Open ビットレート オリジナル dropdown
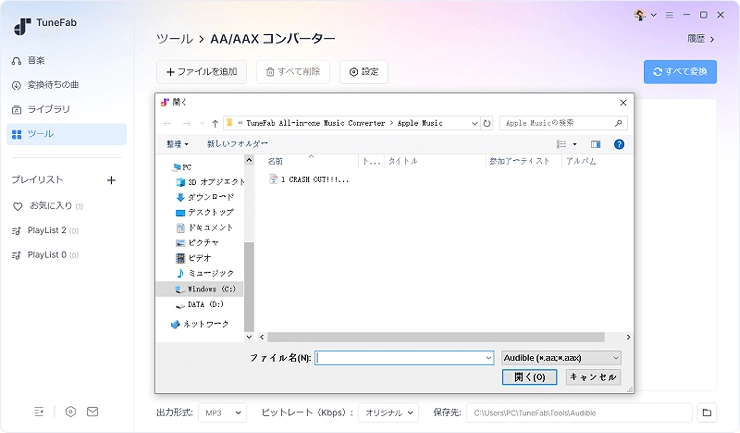The height and width of the screenshot is (433, 740). tap(388, 413)
